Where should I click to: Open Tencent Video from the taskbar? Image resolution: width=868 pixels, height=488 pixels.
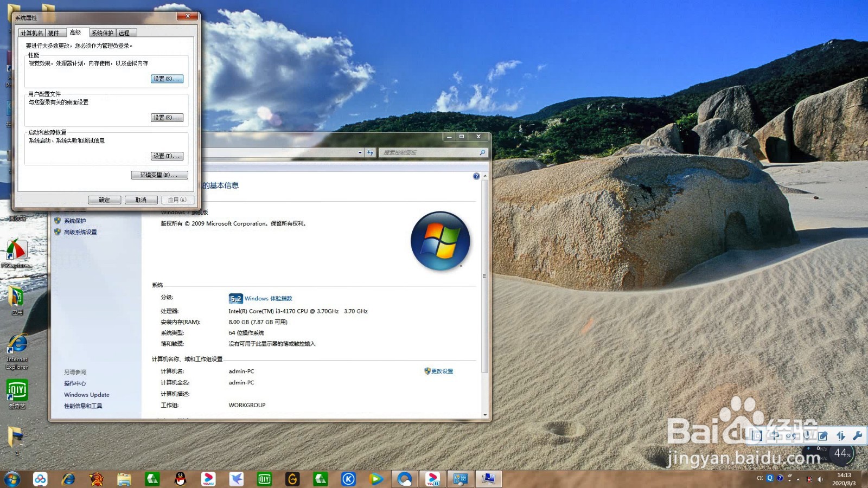pos(376,479)
